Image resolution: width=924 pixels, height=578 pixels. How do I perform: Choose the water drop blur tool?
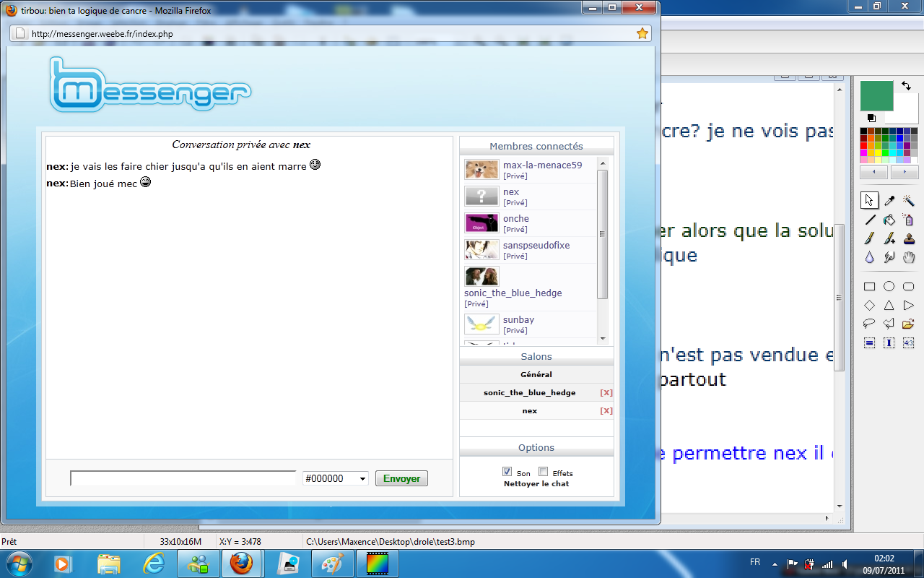click(870, 257)
